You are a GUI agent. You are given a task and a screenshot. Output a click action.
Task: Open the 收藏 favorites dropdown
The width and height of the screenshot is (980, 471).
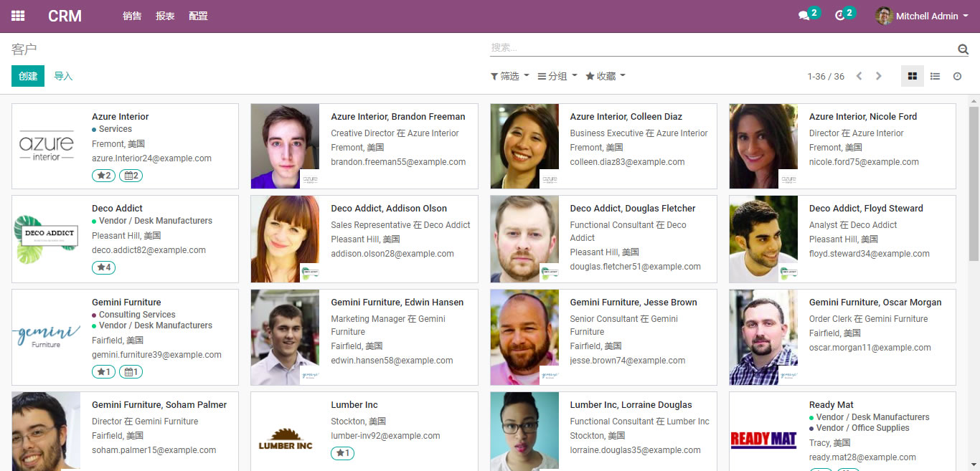pos(606,76)
